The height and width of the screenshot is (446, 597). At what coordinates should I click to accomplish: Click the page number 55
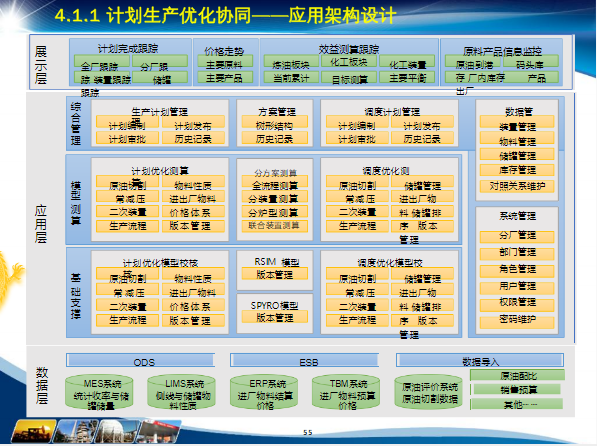coord(308,433)
